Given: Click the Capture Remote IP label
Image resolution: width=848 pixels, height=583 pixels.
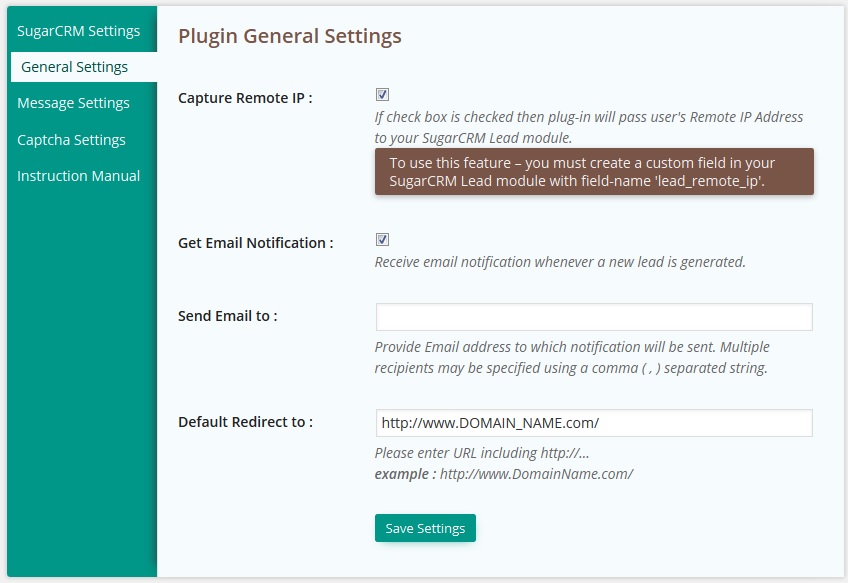Looking at the screenshot, I should pos(245,98).
